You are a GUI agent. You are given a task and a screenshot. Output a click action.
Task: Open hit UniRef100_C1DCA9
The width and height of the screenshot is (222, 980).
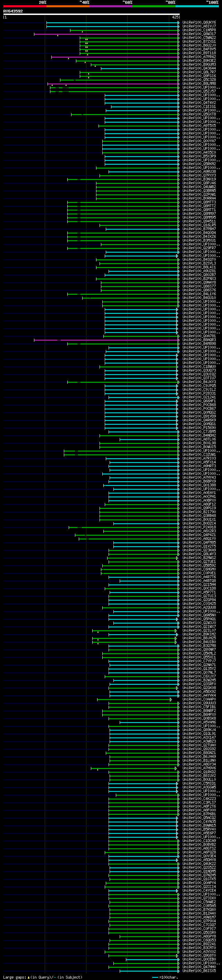pyautogui.click(x=199, y=841)
